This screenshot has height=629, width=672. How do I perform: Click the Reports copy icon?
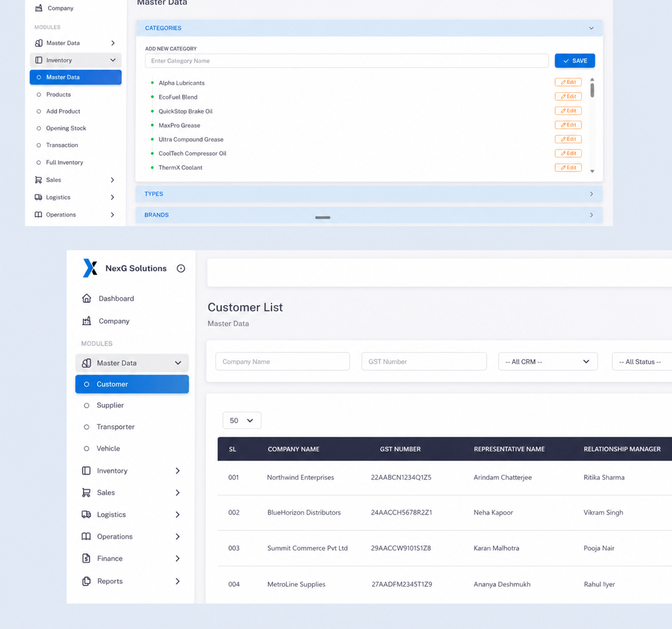point(86,581)
